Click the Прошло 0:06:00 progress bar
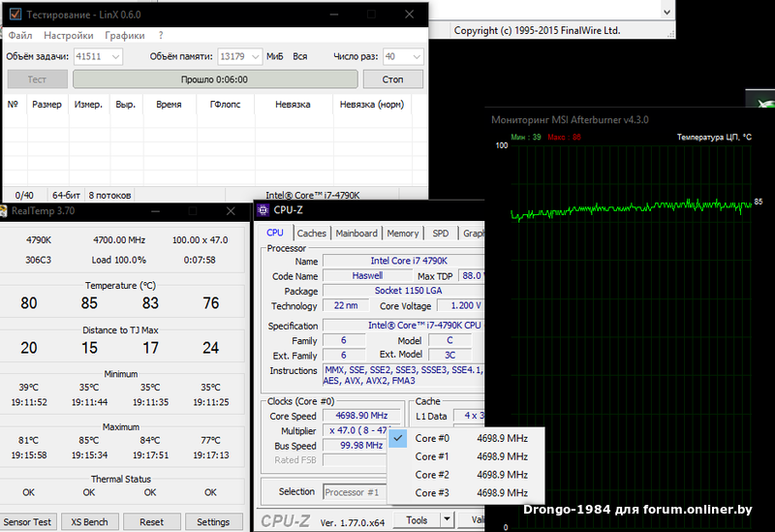775x532 pixels. pos(214,79)
